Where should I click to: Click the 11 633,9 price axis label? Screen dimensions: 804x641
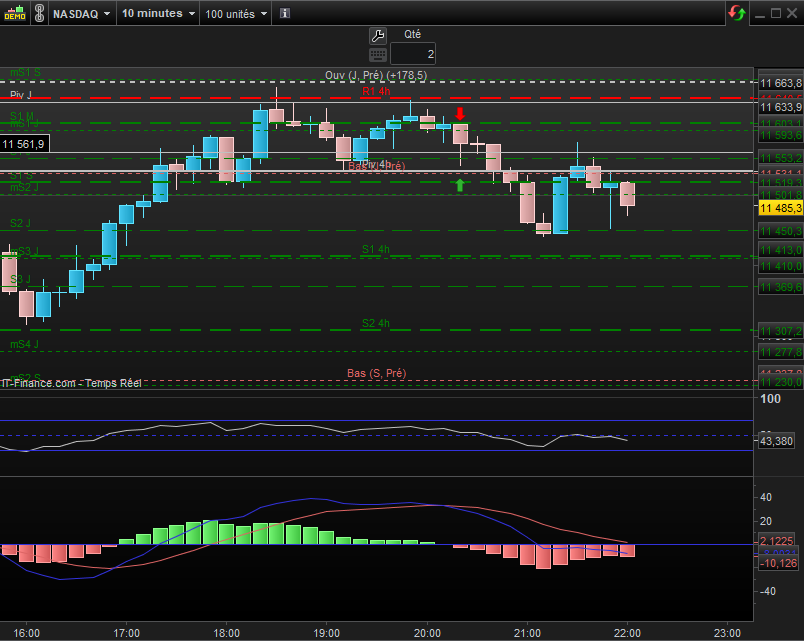point(781,107)
